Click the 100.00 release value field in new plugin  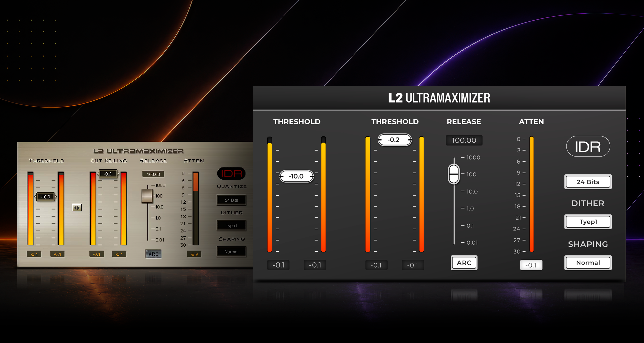click(x=464, y=140)
